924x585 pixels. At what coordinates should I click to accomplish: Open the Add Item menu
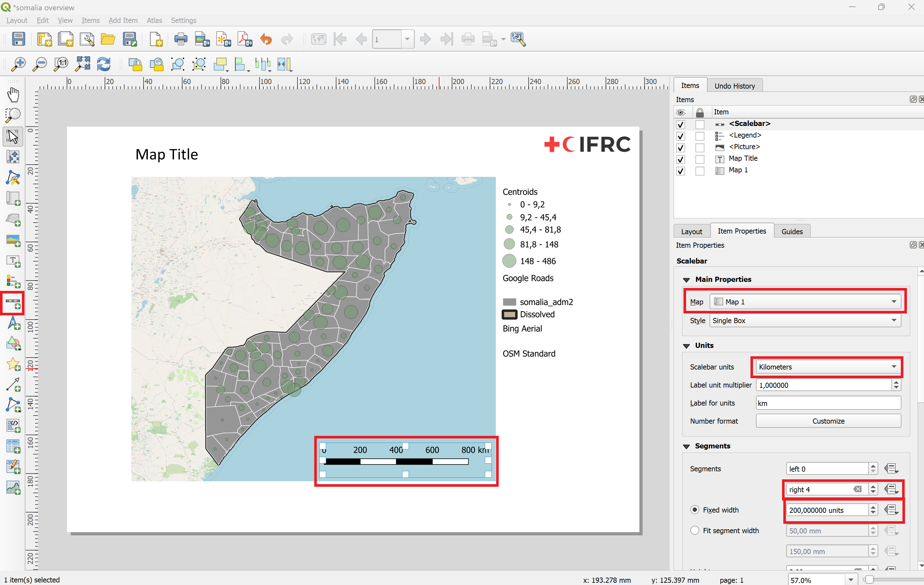coord(123,20)
